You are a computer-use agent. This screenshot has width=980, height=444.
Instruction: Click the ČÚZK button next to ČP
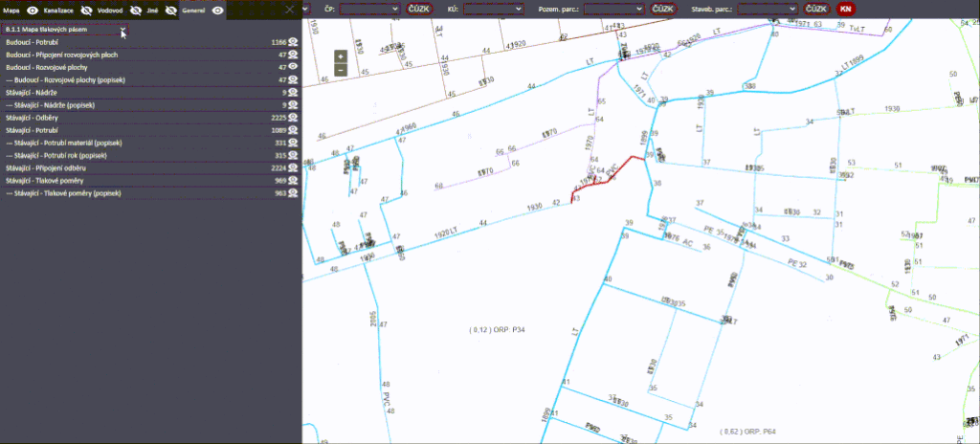point(418,9)
